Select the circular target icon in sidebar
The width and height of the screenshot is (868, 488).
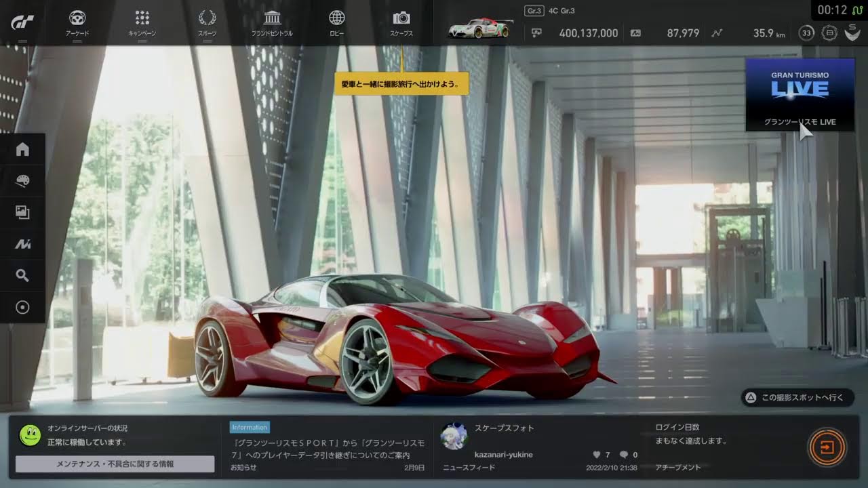(x=22, y=307)
